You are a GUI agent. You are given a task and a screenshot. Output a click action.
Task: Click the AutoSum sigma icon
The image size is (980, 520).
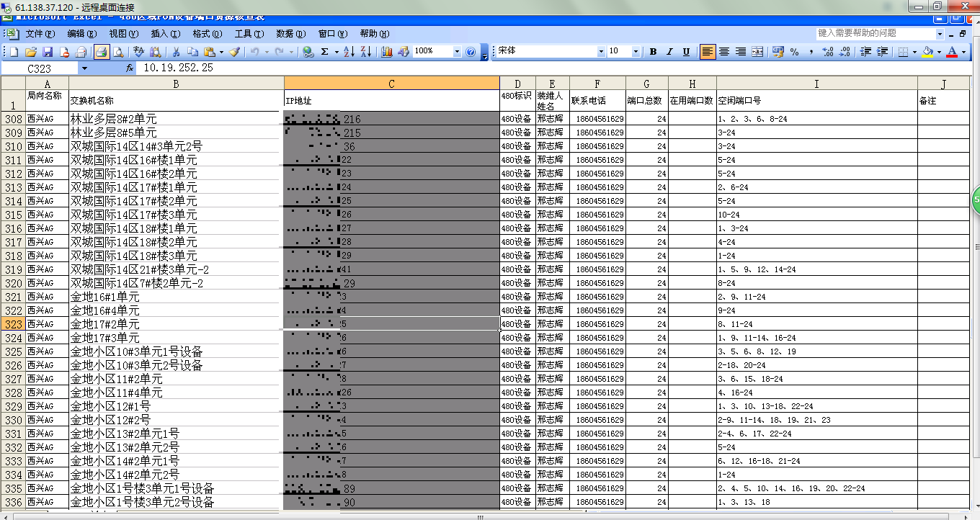pyautogui.click(x=325, y=52)
